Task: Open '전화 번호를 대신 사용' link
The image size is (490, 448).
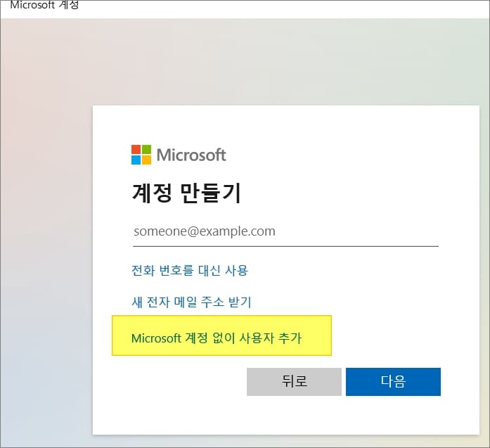Action: (x=190, y=270)
